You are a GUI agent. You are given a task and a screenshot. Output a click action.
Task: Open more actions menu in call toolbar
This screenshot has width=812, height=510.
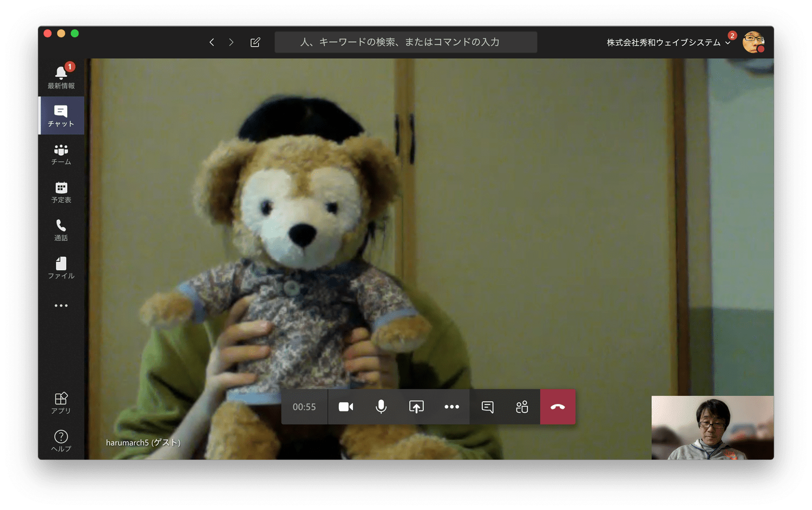[451, 407]
